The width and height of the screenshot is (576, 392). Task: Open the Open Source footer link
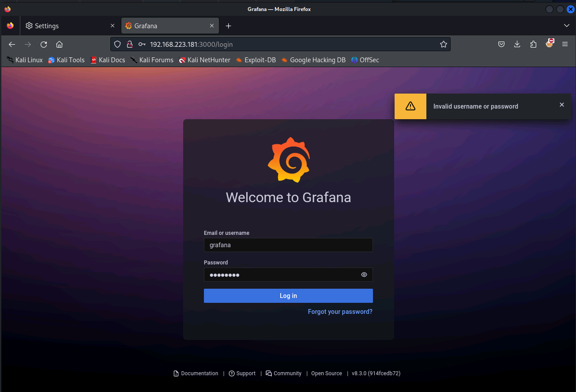(x=327, y=373)
